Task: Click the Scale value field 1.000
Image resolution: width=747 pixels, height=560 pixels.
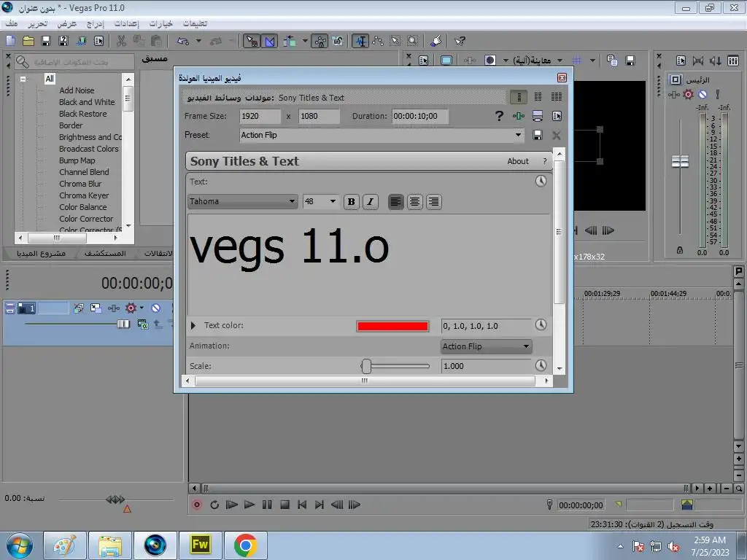Action: coord(486,366)
